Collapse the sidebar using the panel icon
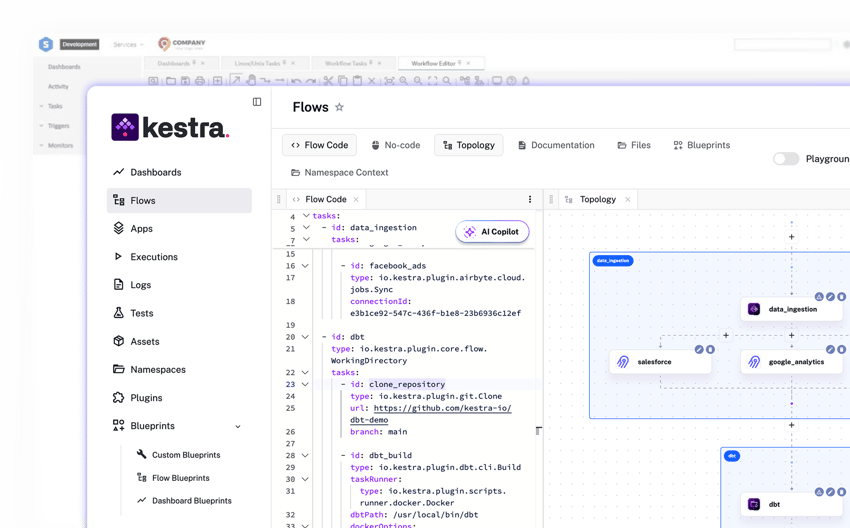Viewport: 850px width, 528px height. 257,102
